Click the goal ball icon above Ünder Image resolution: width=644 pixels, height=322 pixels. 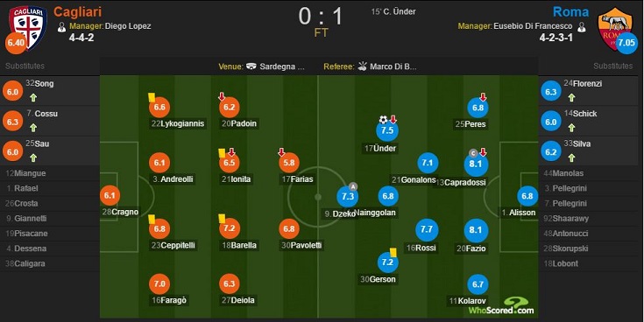pos(383,120)
